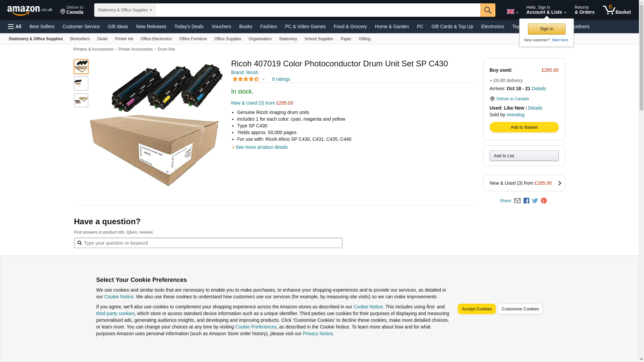The width and height of the screenshot is (644, 362).
Task: Share on Twitter icon
Action: coord(535,201)
